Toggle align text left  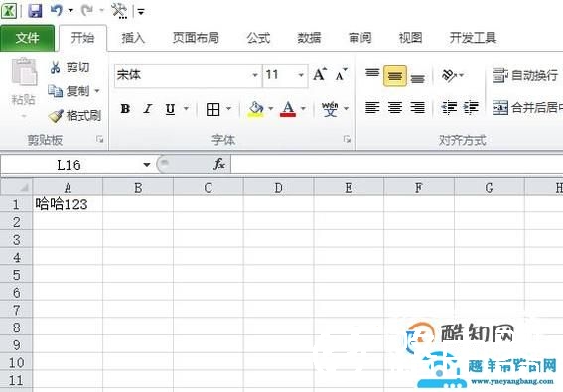[x=372, y=107]
